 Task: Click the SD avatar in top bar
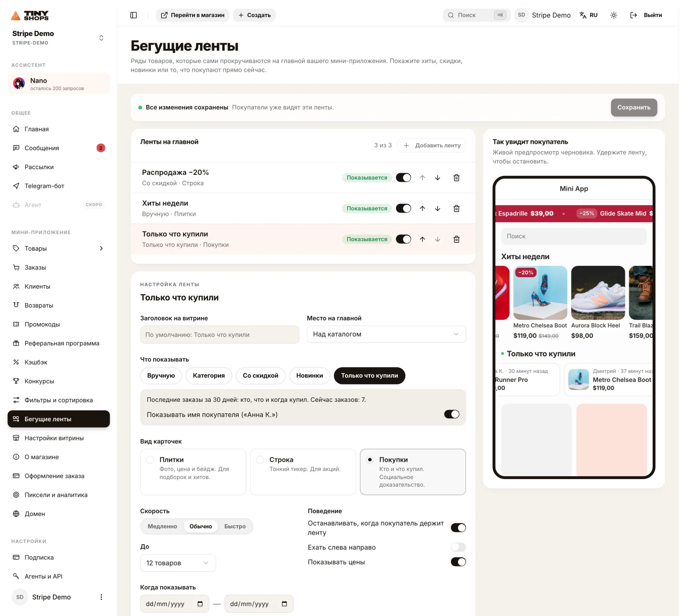(x=522, y=15)
